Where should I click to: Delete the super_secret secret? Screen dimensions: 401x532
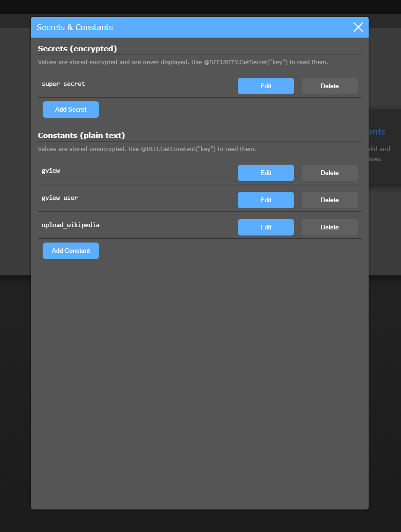coord(329,86)
